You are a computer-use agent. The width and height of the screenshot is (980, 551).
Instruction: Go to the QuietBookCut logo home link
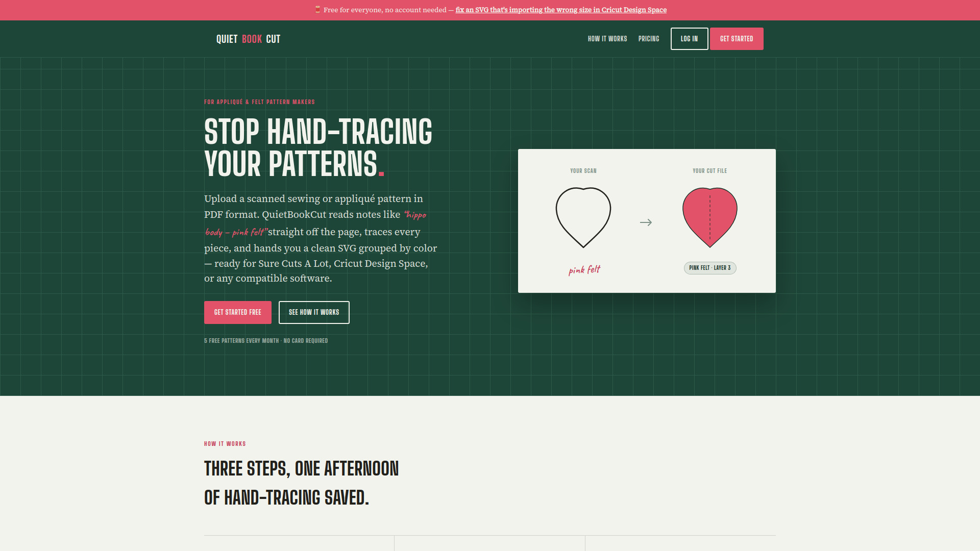click(248, 39)
